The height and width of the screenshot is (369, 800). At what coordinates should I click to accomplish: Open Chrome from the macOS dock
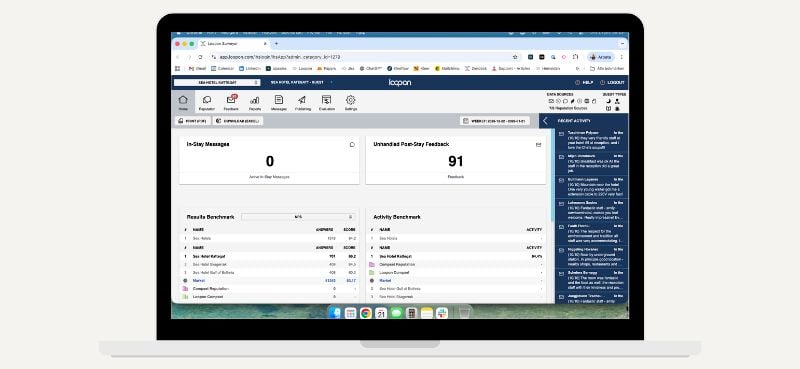pos(365,313)
